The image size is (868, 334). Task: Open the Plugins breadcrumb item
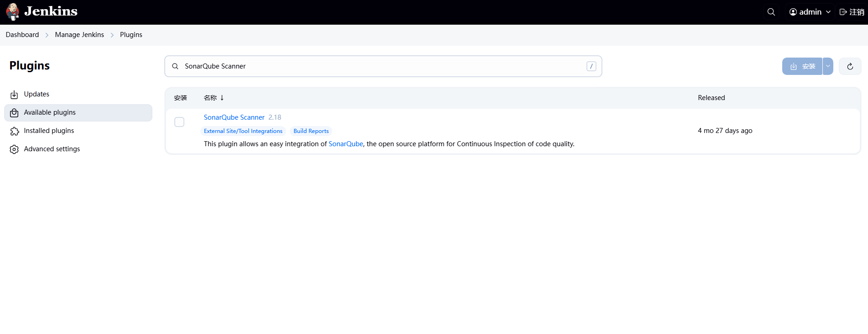point(131,35)
